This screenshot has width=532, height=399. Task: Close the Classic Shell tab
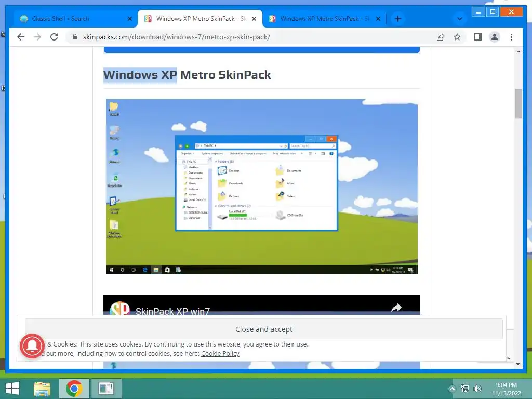click(129, 19)
